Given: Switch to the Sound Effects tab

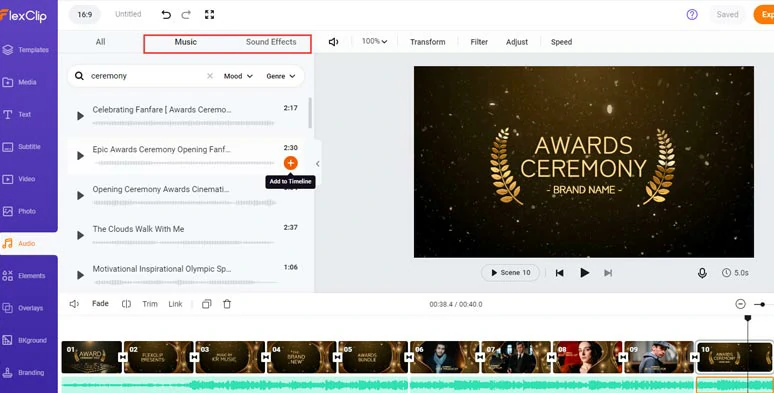Looking at the screenshot, I should pos(271,42).
